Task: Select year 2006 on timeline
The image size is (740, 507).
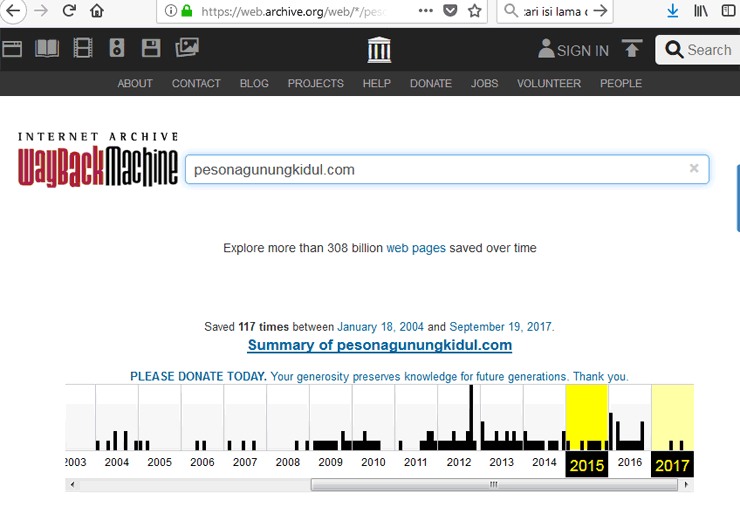Action: 202,462
